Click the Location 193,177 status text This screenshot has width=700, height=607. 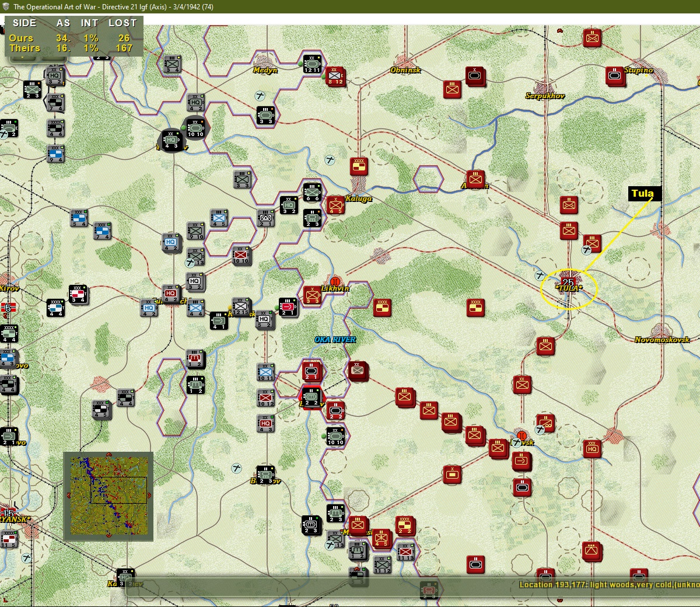609,584
